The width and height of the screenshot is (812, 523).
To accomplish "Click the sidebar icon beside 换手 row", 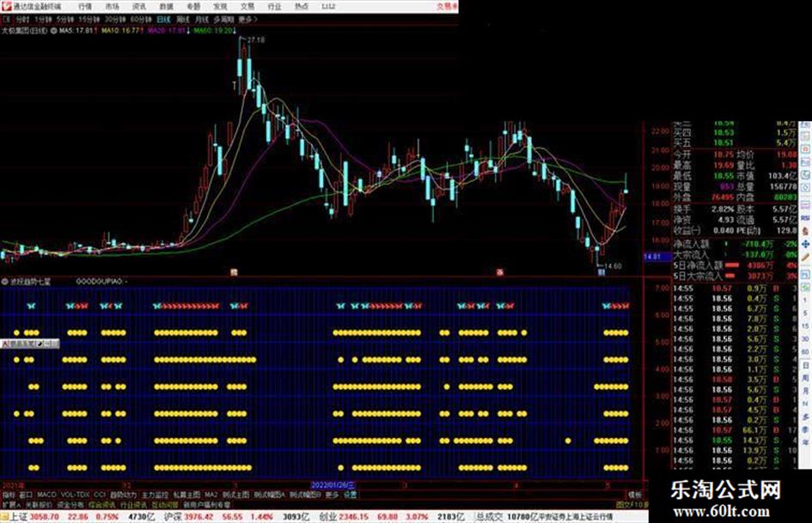I will tap(805, 205).
